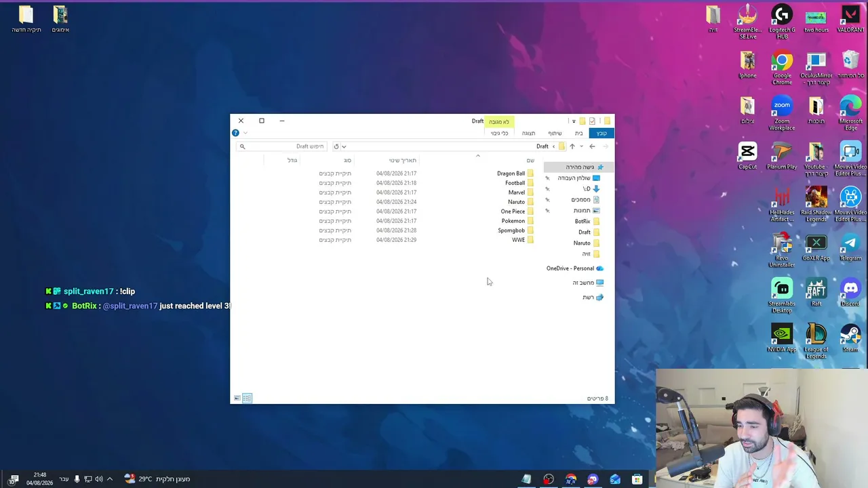
Task: Launch Discord from the desktop
Action: (850, 293)
